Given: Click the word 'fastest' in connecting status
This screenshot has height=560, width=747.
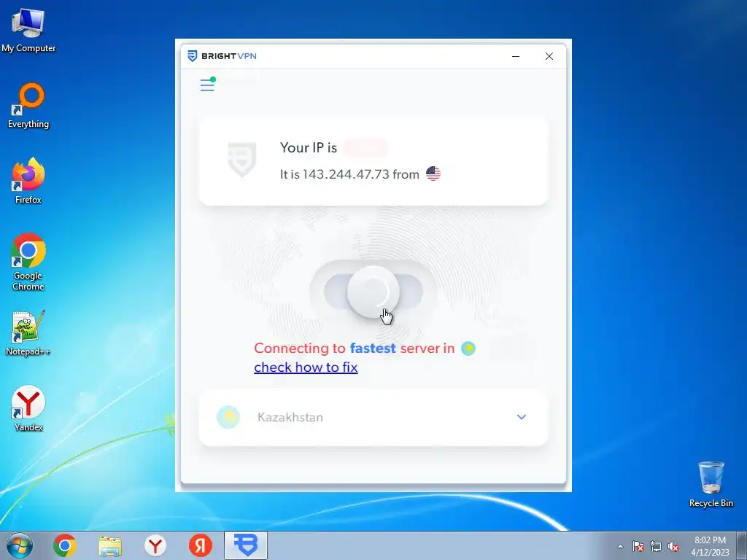Looking at the screenshot, I should point(373,348).
